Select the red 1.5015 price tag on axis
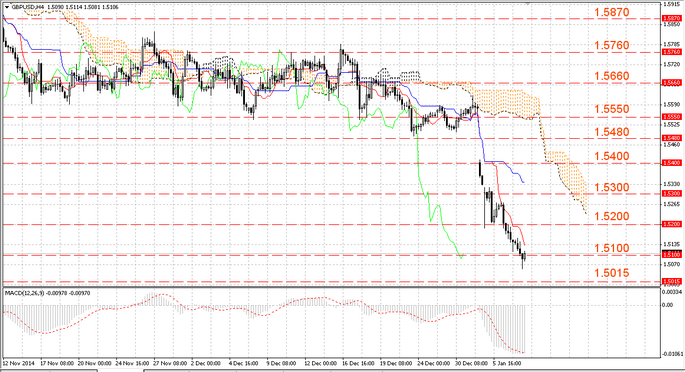This screenshot has height=372, width=685. point(672,282)
